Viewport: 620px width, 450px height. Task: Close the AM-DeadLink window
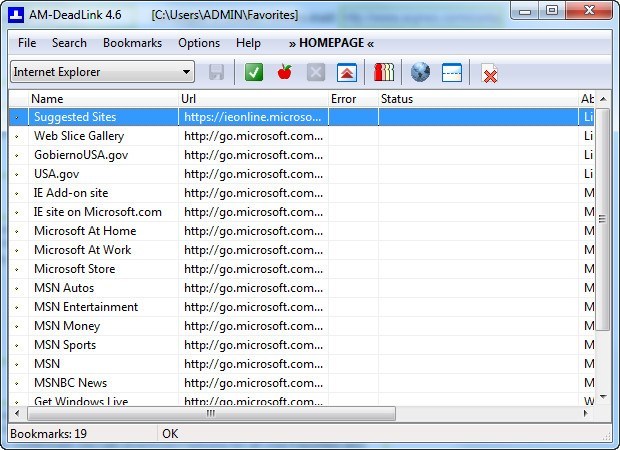(589, 11)
